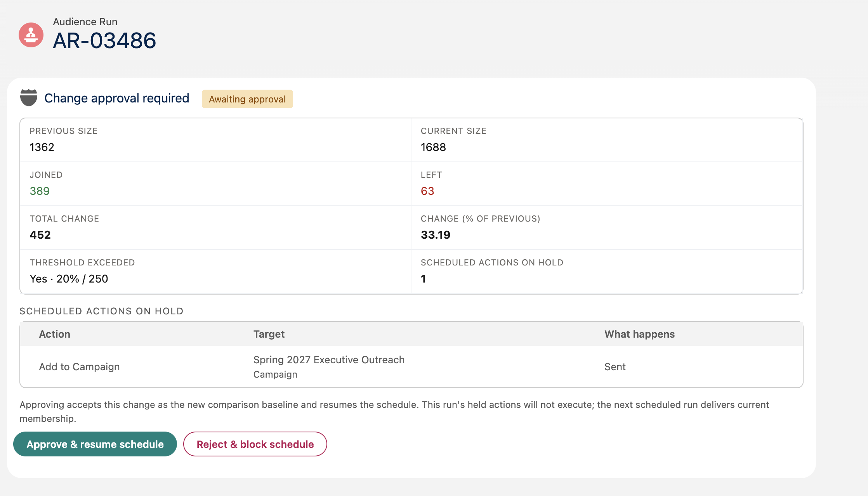Reject & block schedule
868x496 pixels.
(255, 444)
